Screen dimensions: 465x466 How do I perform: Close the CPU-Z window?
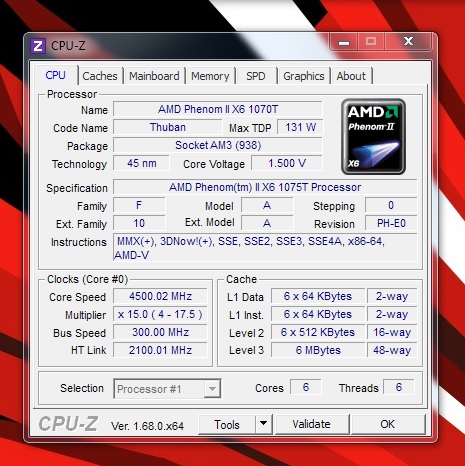(409, 41)
